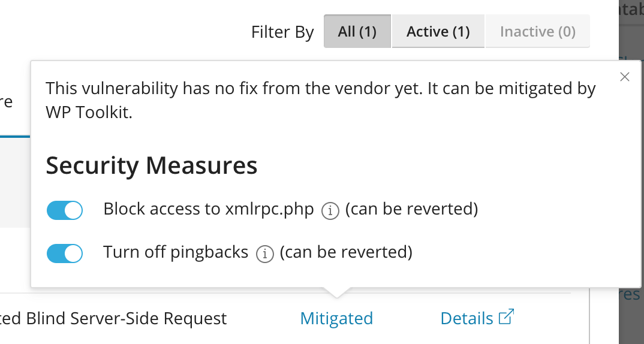Click the external link icon after Details

click(507, 317)
